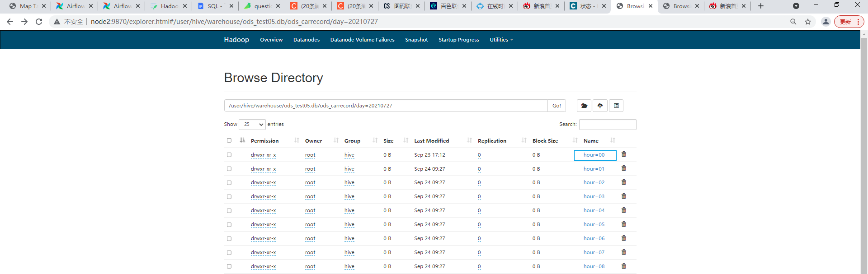Image resolution: width=868 pixels, height=274 pixels.
Task: Open the Snapshot page
Action: (x=416, y=40)
